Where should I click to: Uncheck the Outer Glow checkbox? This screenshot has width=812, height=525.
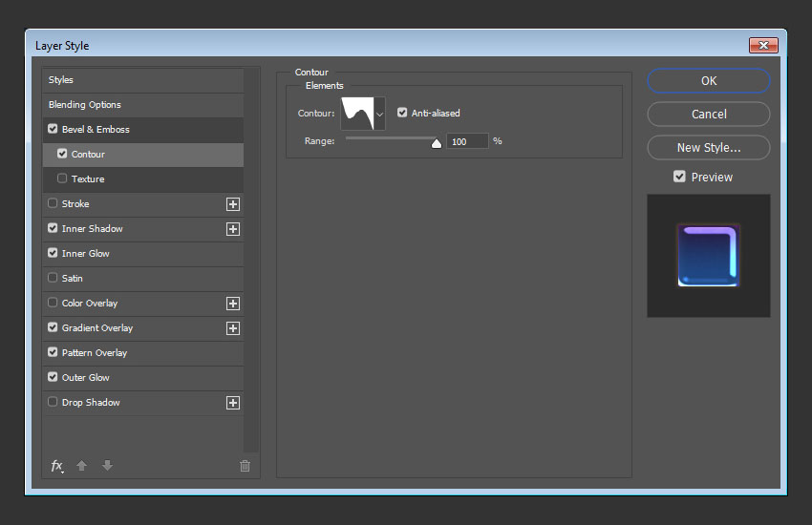(53, 377)
